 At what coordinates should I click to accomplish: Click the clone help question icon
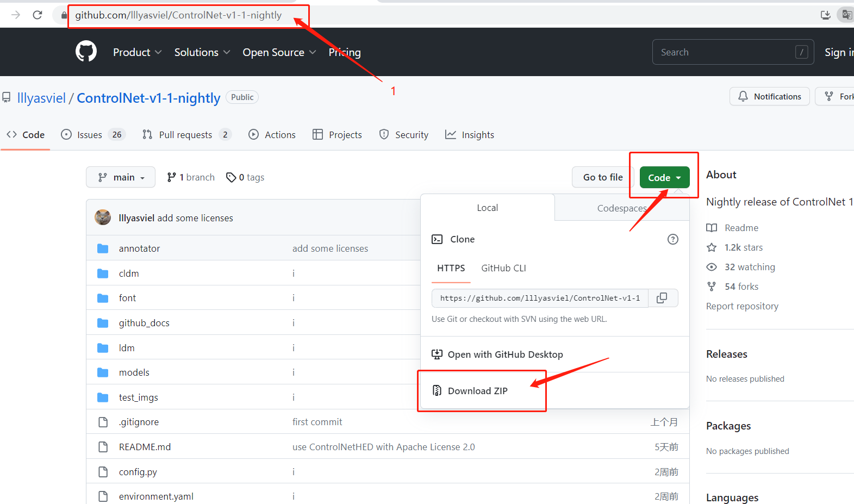[672, 239]
